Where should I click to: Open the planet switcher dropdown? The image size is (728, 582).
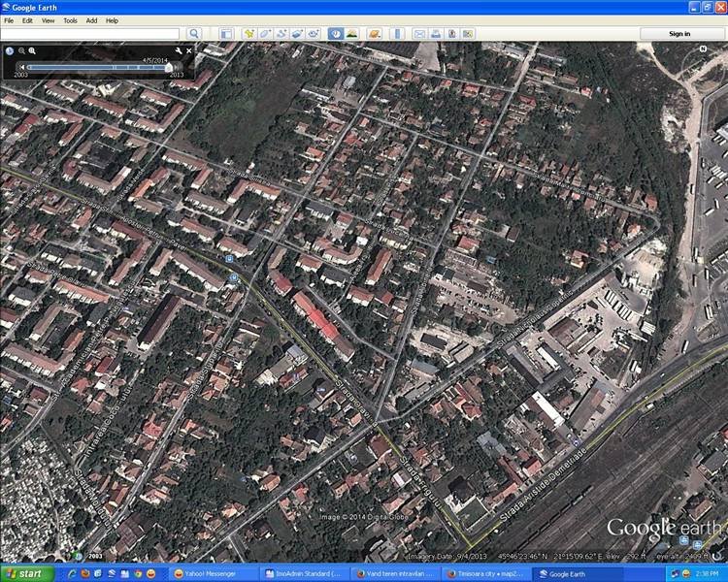pyautogui.click(x=374, y=34)
